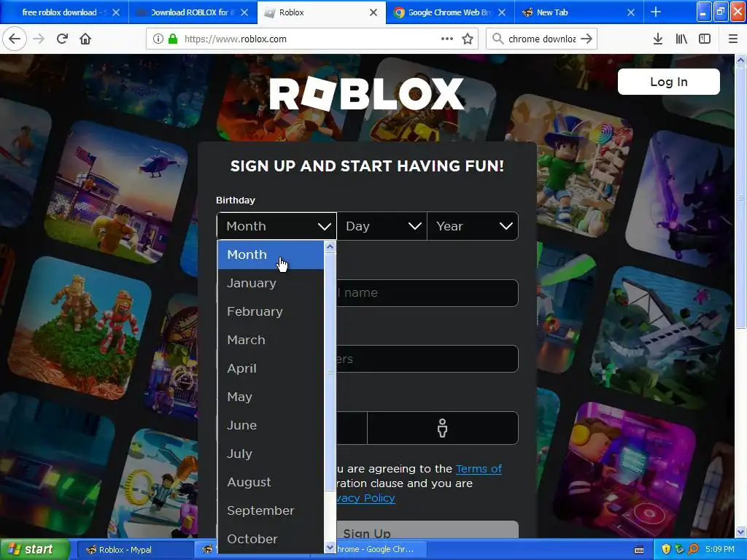Open the Month birthday dropdown

coord(276,226)
